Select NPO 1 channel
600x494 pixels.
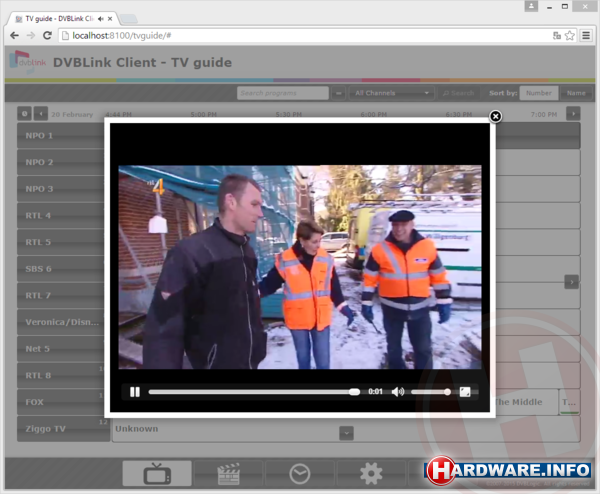pyautogui.click(x=60, y=135)
